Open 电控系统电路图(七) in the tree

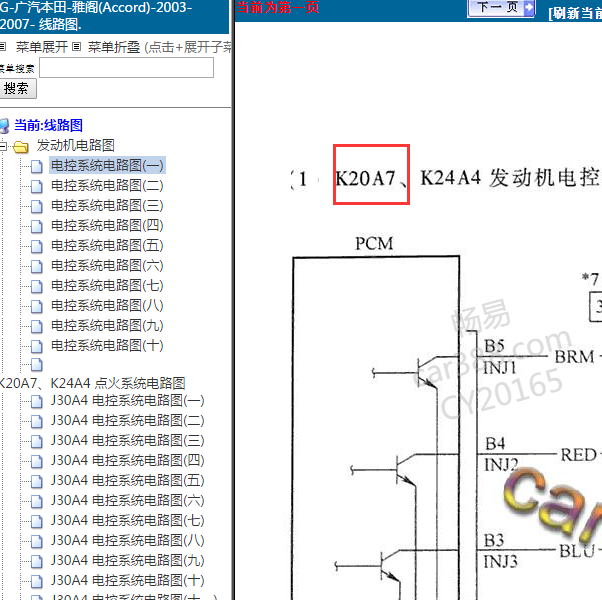(107, 285)
